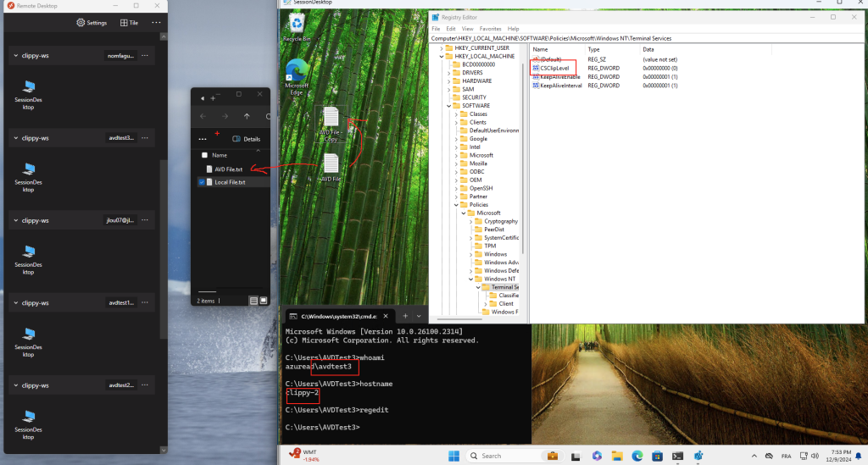
Task: Open the Edit menu in Registry Editor
Action: point(451,29)
